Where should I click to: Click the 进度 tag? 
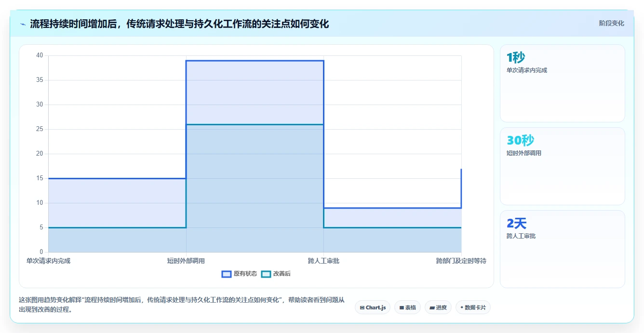pos(438,307)
